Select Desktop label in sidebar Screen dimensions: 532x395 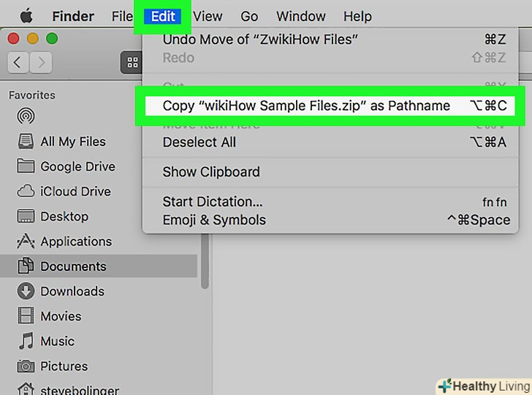64,216
